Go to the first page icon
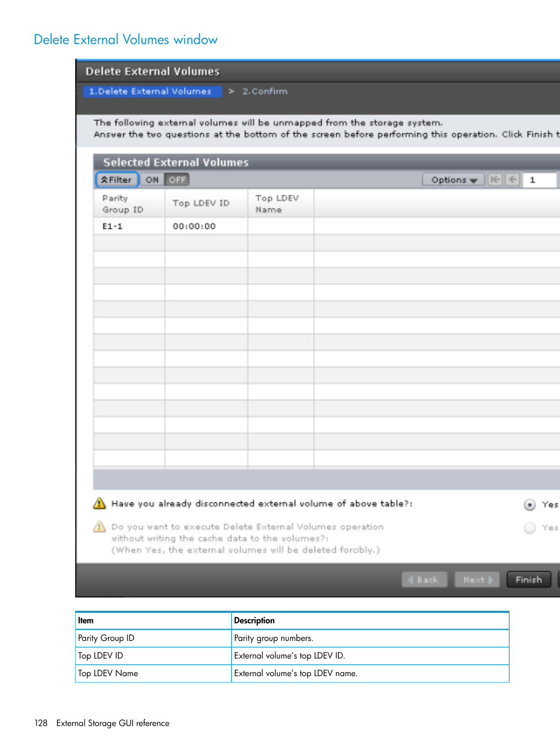The image size is (560, 746). [495, 180]
